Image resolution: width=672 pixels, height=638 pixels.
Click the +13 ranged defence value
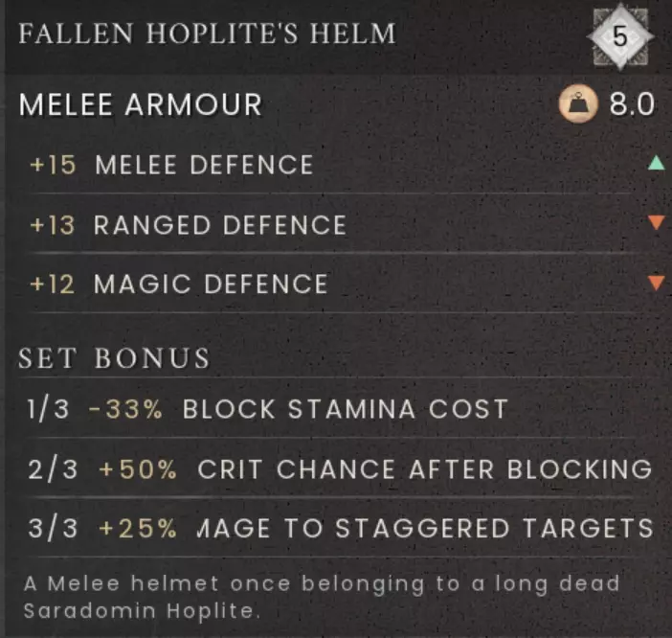pyautogui.click(x=53, y=225)
